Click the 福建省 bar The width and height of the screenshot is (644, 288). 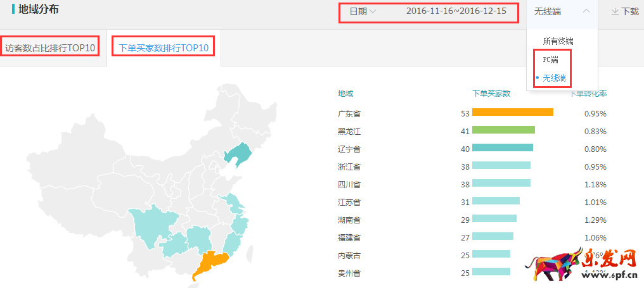coord(493,236)
